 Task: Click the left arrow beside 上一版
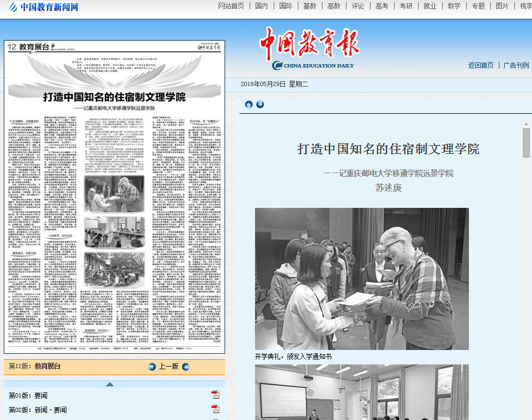(152, 367)
